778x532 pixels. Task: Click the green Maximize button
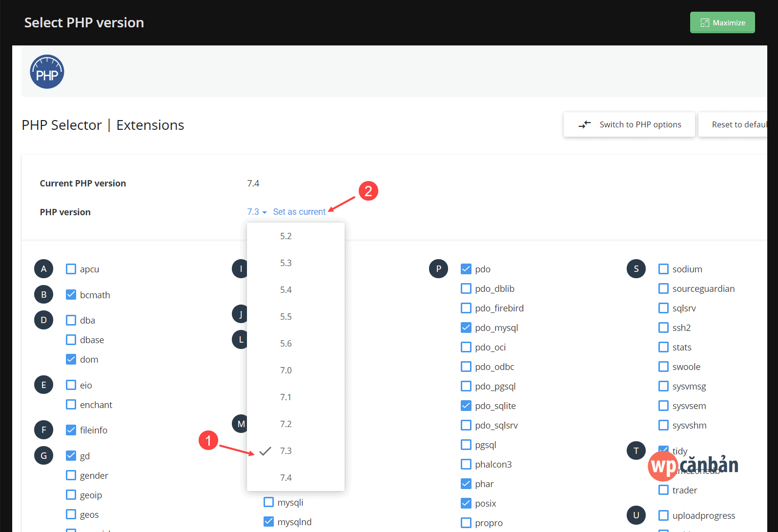722,22
